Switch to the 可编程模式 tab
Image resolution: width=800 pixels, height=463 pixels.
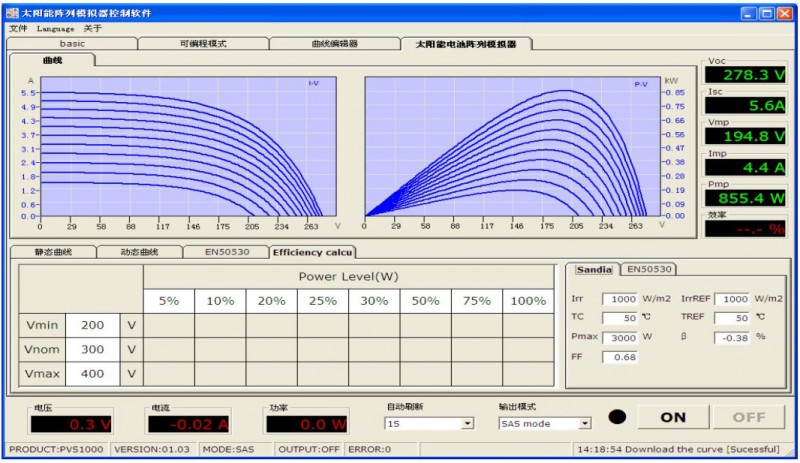[203, 44]
